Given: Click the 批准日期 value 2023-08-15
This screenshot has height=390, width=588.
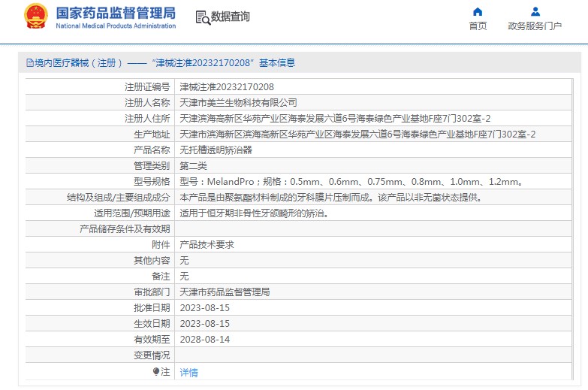Looking at the screenshot, I should (205, 308).
